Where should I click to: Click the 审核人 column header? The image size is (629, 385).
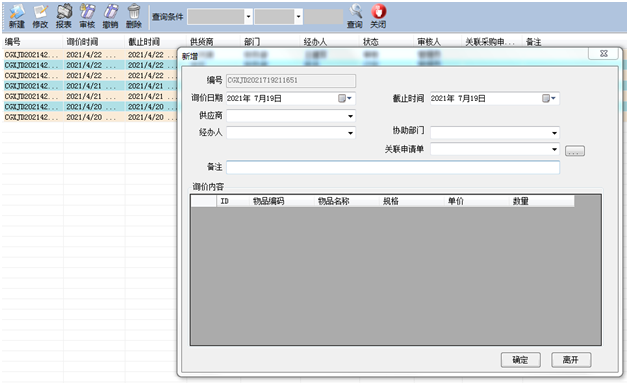(x=438, y=42)
